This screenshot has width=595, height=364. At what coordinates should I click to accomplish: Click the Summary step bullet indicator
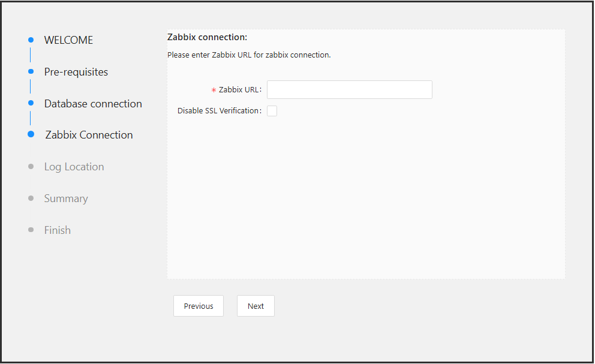click(30, 198)
